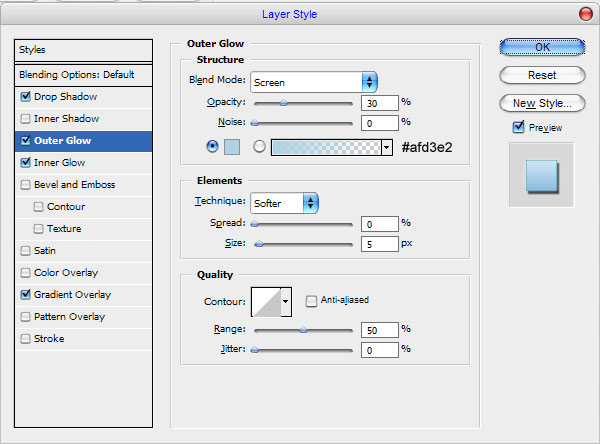Enable the Stroke checkbox

click(x=26, y=339)
